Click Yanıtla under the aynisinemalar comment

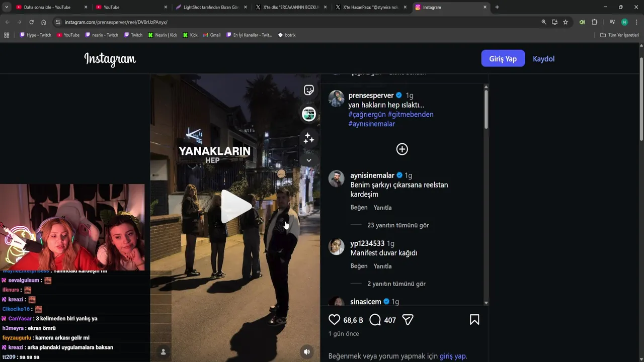382,208
